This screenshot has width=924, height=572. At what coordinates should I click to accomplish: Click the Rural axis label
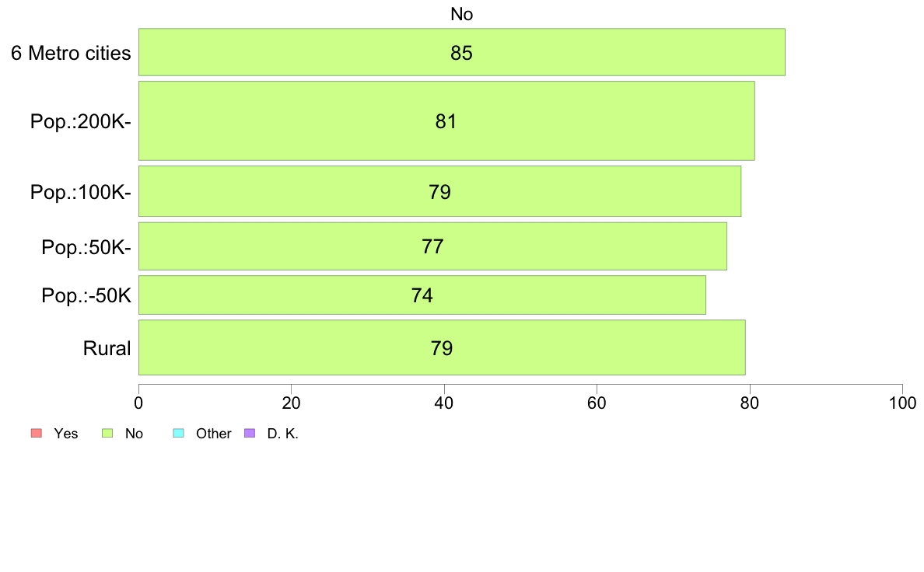107,348
